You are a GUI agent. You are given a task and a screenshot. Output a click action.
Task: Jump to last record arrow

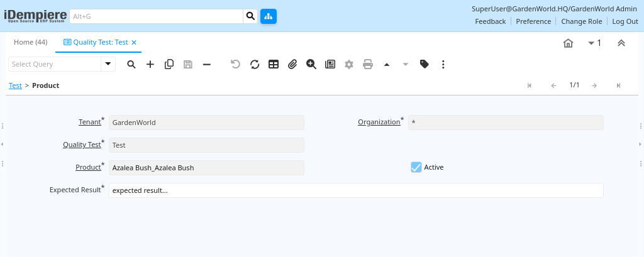619,85
